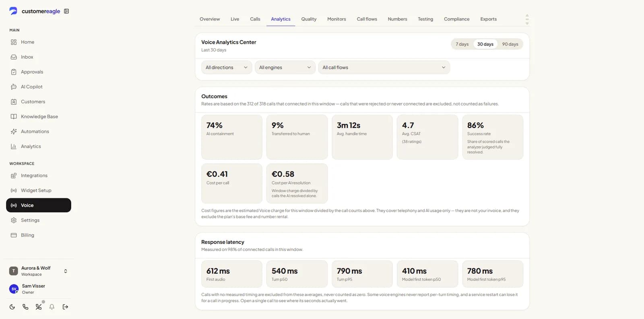Select the Voice sidebar item
Viewport: 644px width, 319px height.
(39, 205)
